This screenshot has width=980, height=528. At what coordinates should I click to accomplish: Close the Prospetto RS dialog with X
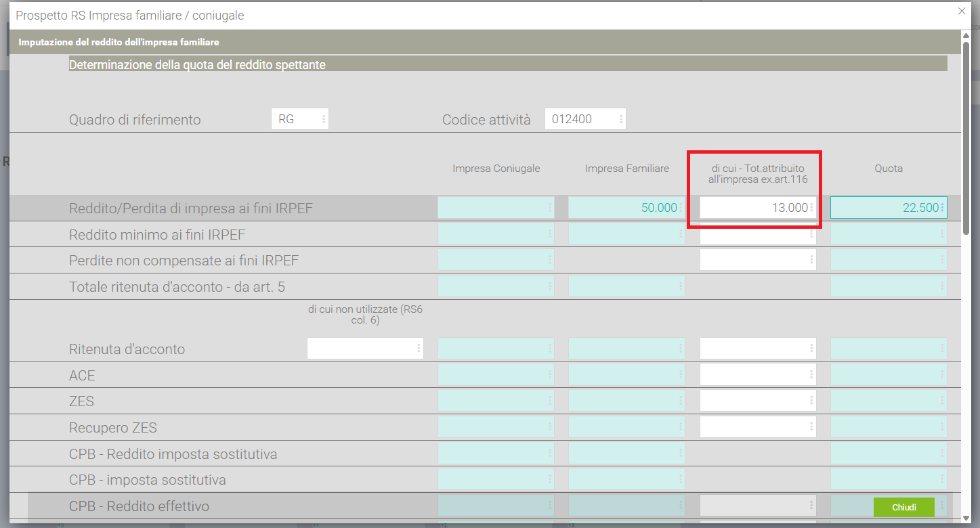[962, 12]
